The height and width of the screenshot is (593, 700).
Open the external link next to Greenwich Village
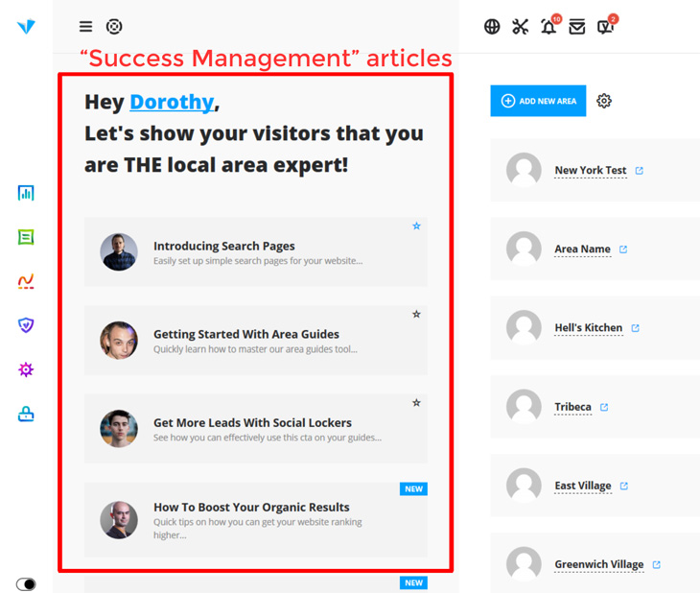pos(656,565)
